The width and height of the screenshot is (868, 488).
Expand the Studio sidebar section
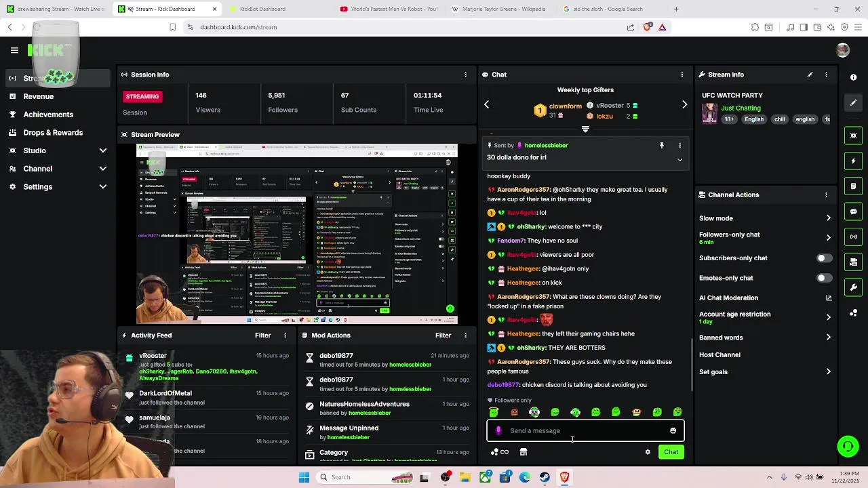103,150
